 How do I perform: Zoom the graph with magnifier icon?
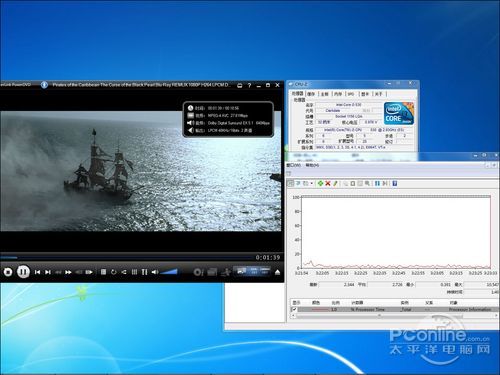[x=367, y=183]
